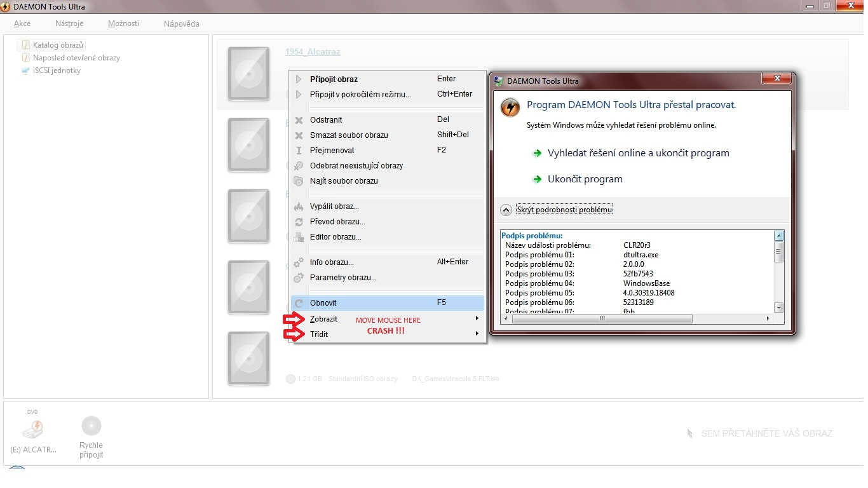
Task: Click the Parametry obrazu gears icon
Action: click(x=299, y=278)
